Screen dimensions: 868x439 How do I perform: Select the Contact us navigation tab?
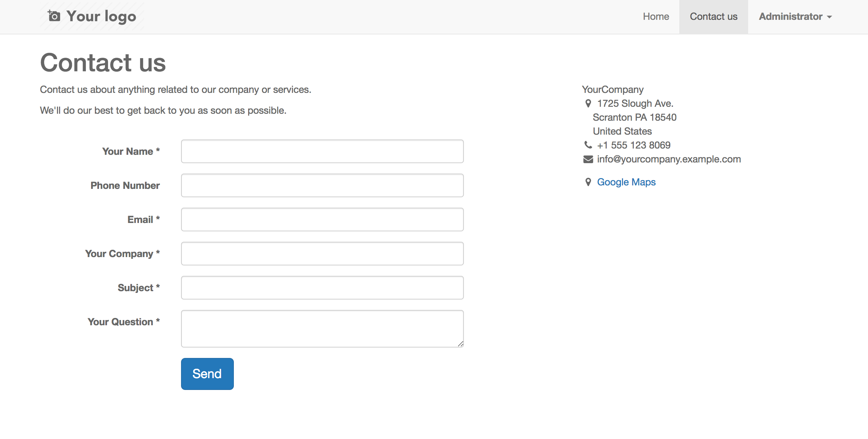coord(713,17)
